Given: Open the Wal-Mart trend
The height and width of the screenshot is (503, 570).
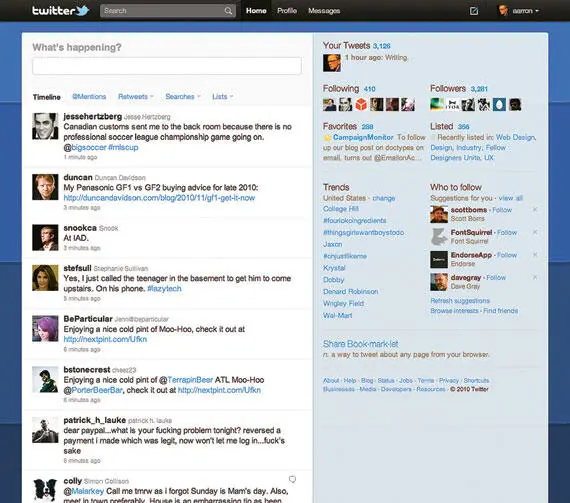Looking at the screenshot, I should (x=337, y=315).
